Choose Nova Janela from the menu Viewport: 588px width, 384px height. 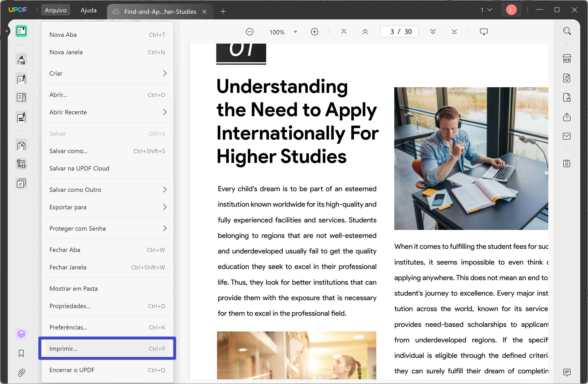tap(108, 52)
